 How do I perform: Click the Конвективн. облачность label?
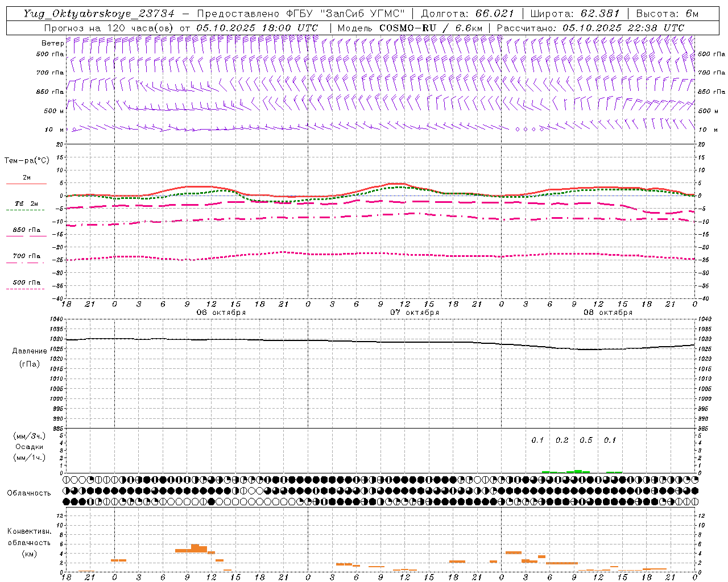[x=29, y=537]
